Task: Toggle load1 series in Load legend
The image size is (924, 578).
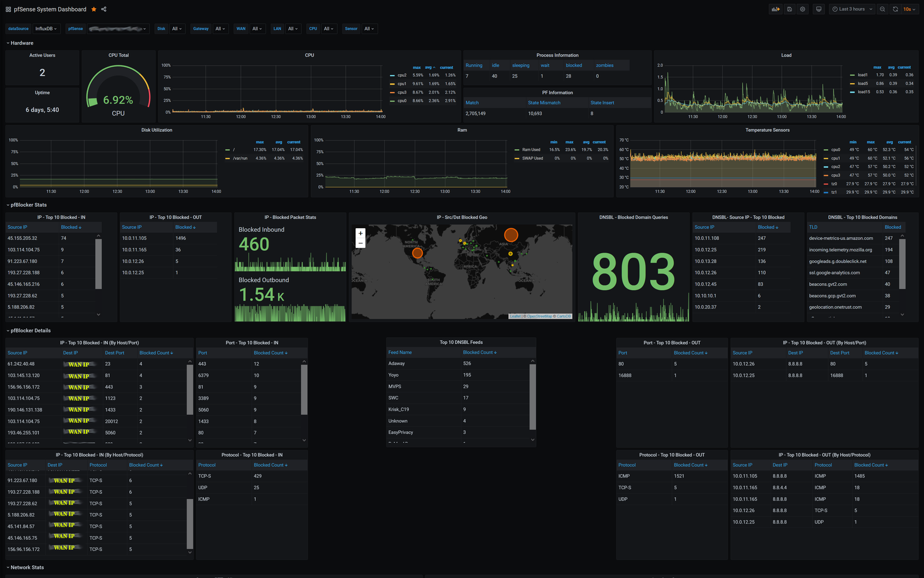Action: 862,75
